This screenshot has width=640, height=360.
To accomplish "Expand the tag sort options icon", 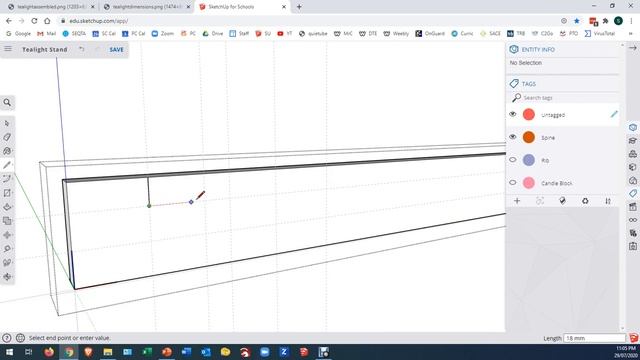I will [608, 201].
